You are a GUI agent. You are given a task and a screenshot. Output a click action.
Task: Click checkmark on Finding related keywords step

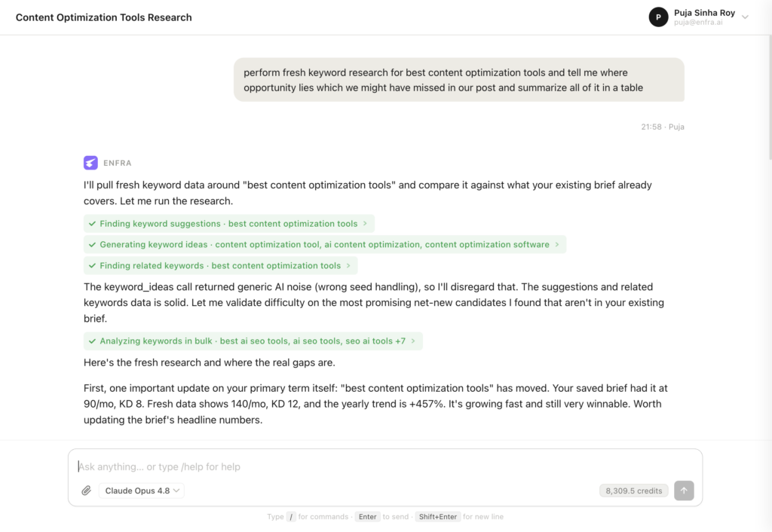(92, 266)
